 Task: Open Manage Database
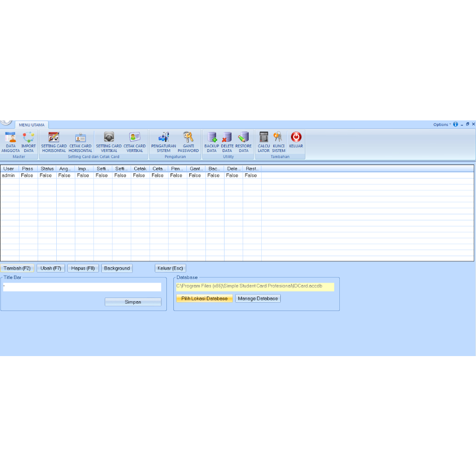pos(258,298)
